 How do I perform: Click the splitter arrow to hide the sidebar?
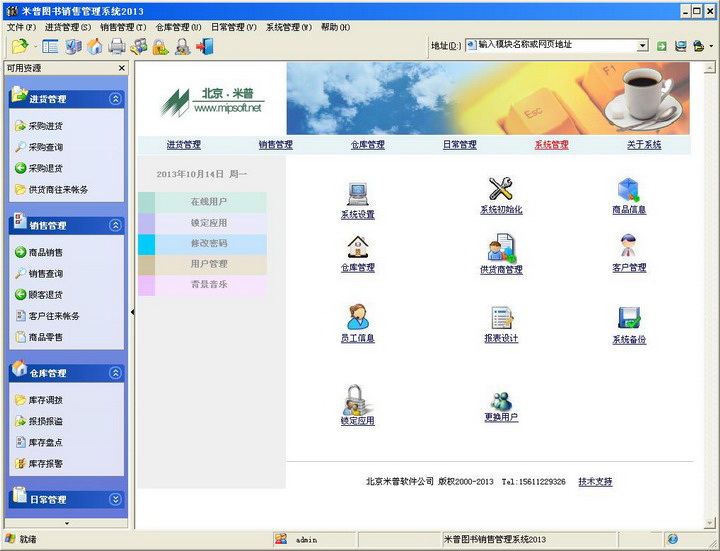click(x=132, y=312)
